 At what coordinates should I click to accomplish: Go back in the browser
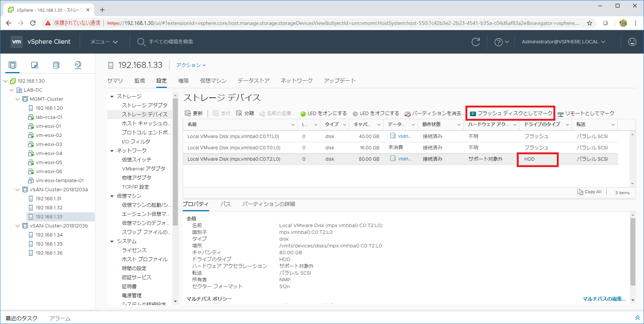(8, 23)
